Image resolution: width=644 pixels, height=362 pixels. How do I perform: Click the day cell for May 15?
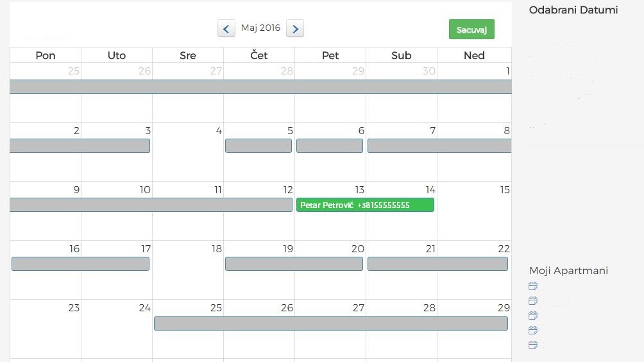point(474,218)
